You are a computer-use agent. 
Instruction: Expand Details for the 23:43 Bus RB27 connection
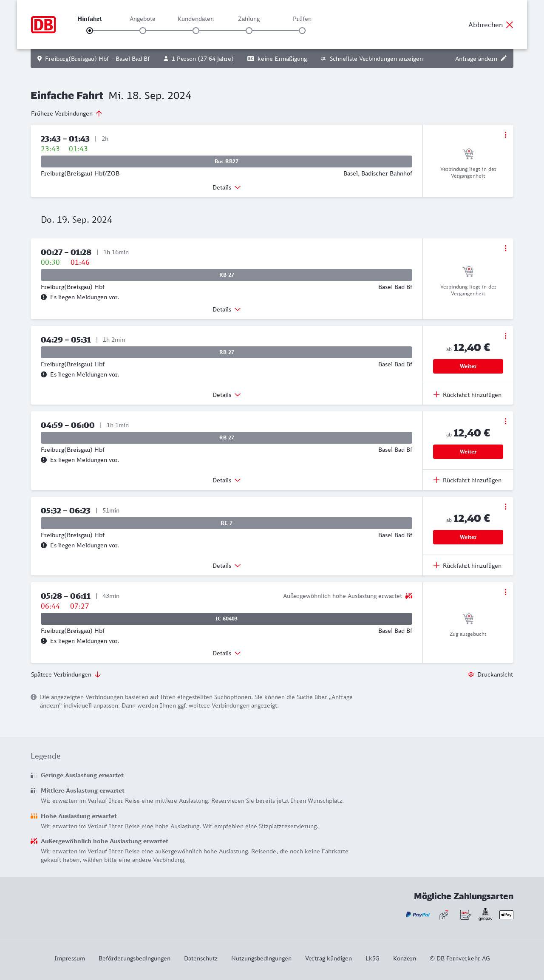click(x=227, y=187)
